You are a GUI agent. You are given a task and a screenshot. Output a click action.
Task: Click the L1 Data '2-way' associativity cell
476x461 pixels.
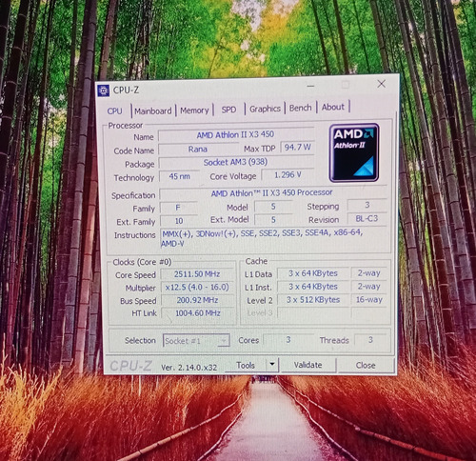(369, 273)
